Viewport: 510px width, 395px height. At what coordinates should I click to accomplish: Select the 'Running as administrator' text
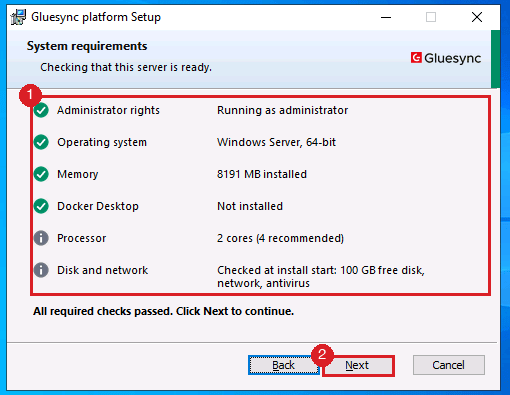pyautogui.click(x=283, y=110)
